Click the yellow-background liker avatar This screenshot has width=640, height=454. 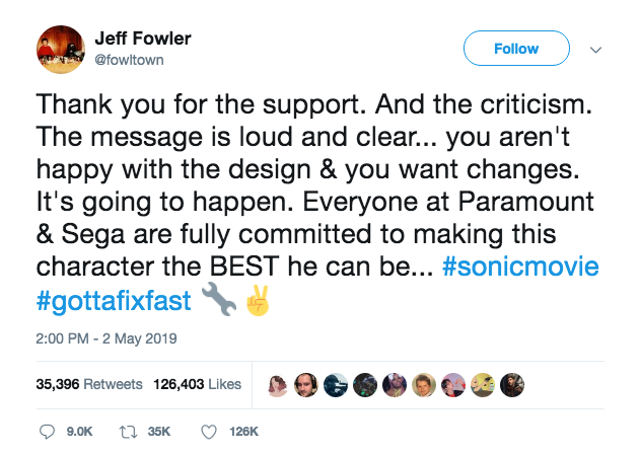(x=484, y=384)
